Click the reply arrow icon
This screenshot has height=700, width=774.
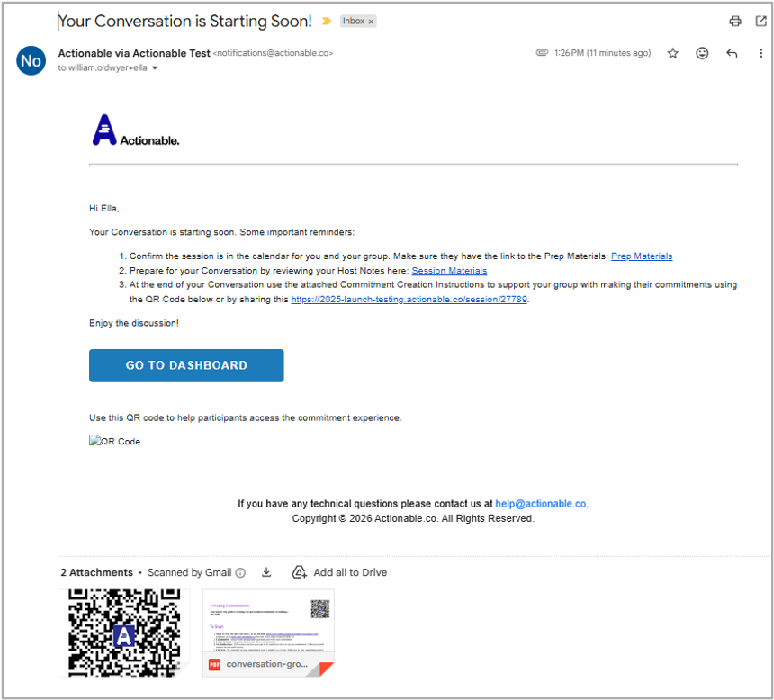click(732, 54)
